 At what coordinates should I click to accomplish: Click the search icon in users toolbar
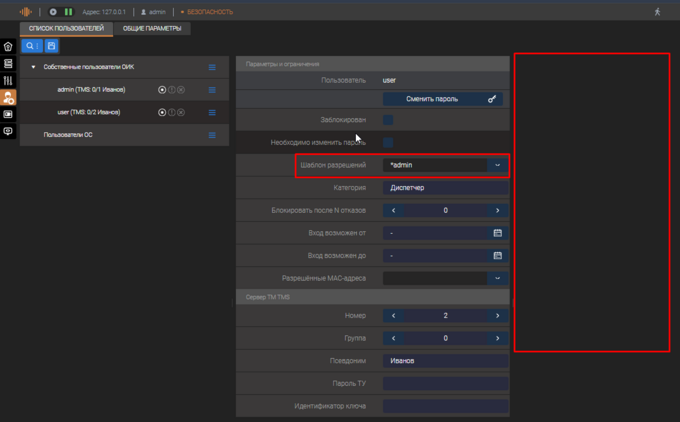(x=30, y=46)
